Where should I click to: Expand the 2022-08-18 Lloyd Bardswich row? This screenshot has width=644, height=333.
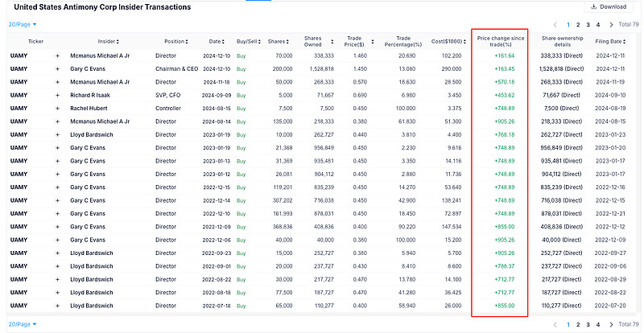coord(57,292)
